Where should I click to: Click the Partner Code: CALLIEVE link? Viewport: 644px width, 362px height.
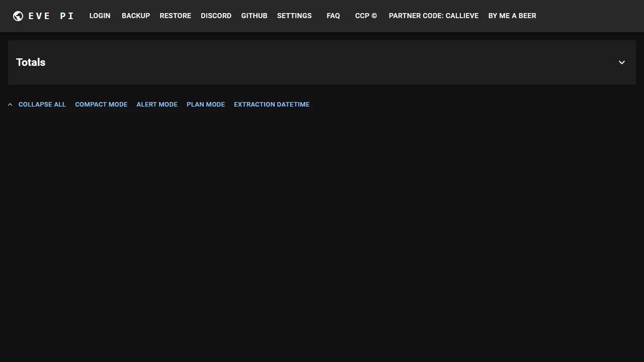(434, 16)
